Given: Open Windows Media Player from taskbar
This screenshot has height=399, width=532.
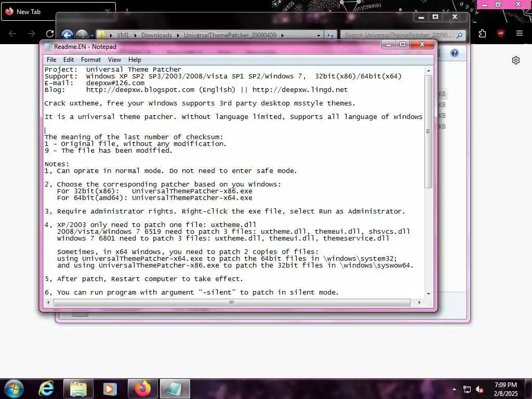Looking at the screenshot, I should [x=110, y=389].
